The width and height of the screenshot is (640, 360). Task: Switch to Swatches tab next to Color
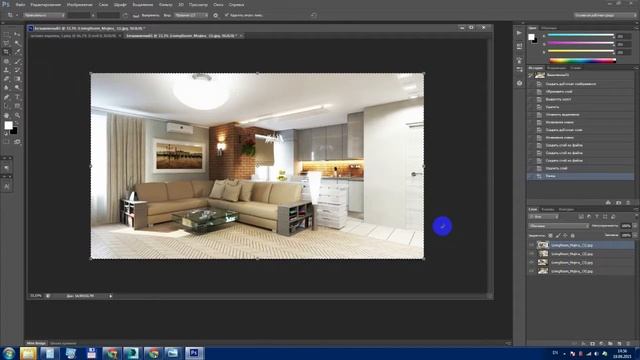pyautogui.click(x=549, y=28)
